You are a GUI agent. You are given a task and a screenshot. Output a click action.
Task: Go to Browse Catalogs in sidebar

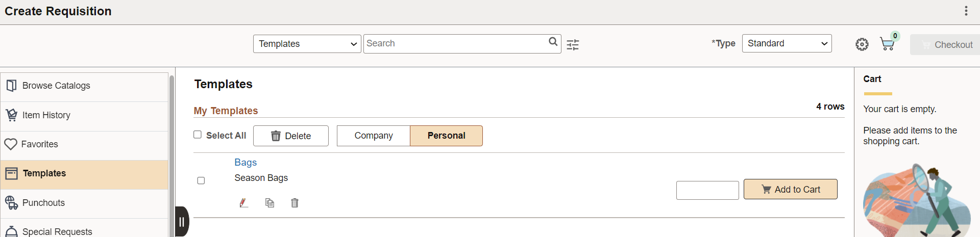(x=85, y=86)
